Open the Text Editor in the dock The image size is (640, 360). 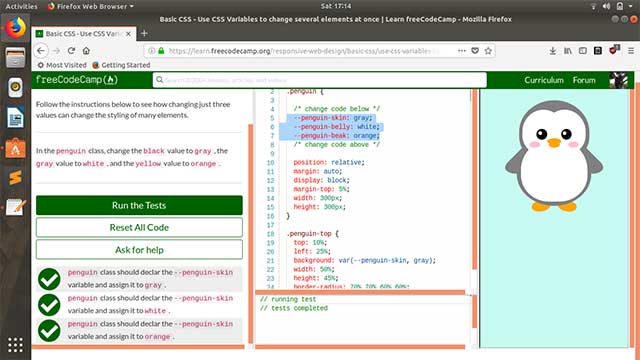16,207
